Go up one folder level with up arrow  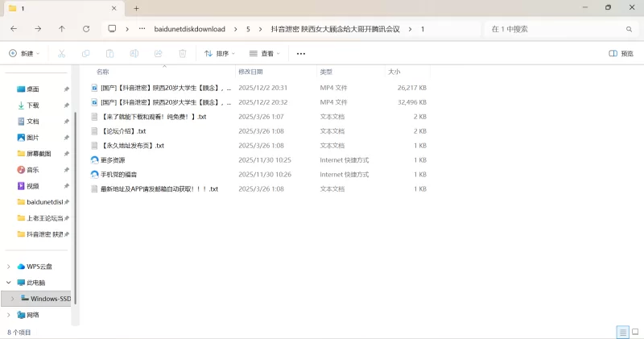click(62, 28)
